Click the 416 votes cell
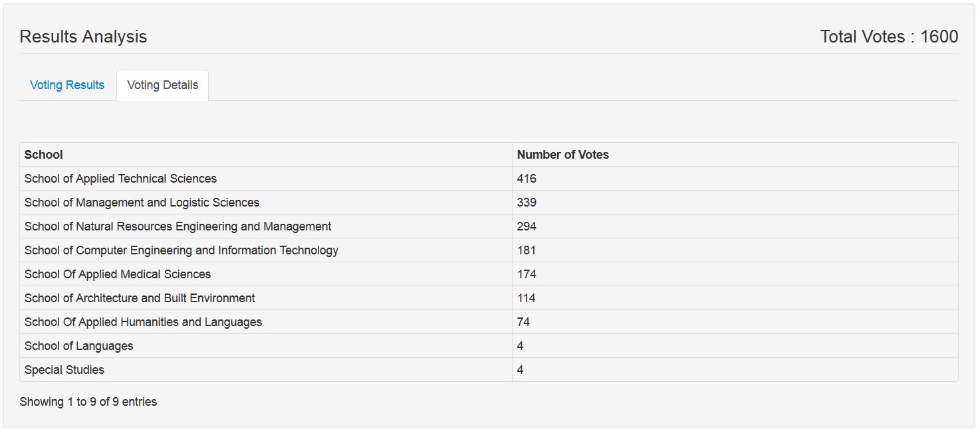980x429 pixels. pyautogui.click(x=527, y=179)
